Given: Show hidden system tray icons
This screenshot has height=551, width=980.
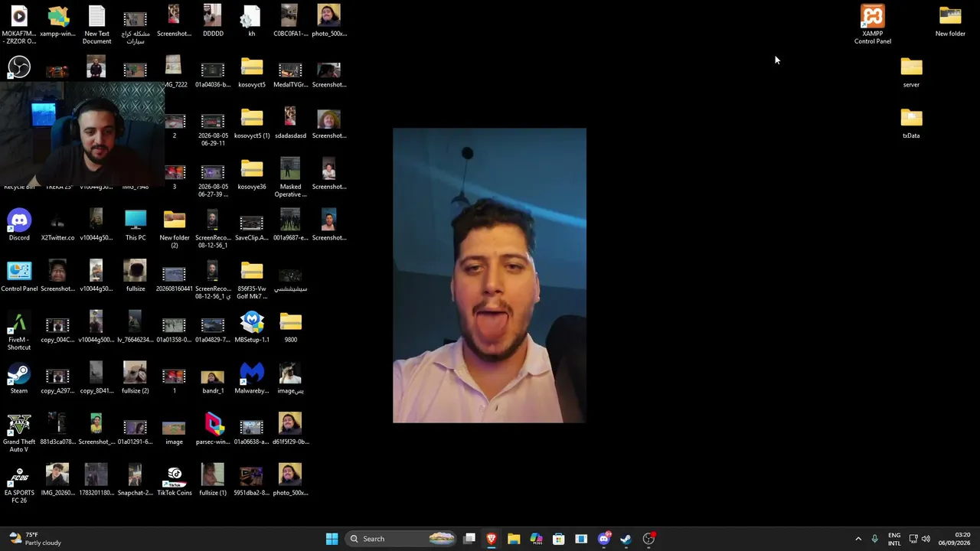Looking at the screenshot, I should [858, 539].
